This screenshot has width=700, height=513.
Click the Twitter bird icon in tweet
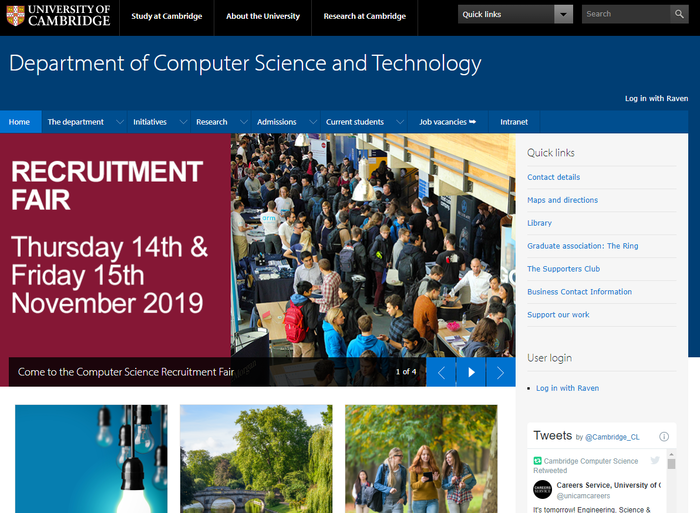pyautogui.click(x=655, y=460)
